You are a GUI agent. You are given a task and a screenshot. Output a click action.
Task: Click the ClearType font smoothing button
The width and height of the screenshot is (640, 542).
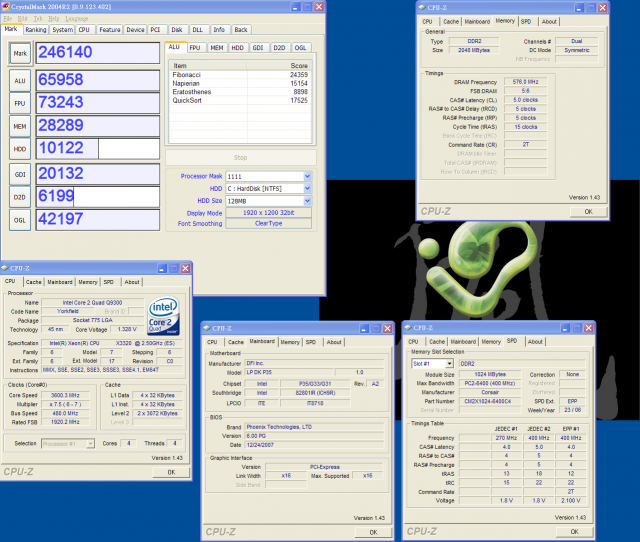pos(269,223)
